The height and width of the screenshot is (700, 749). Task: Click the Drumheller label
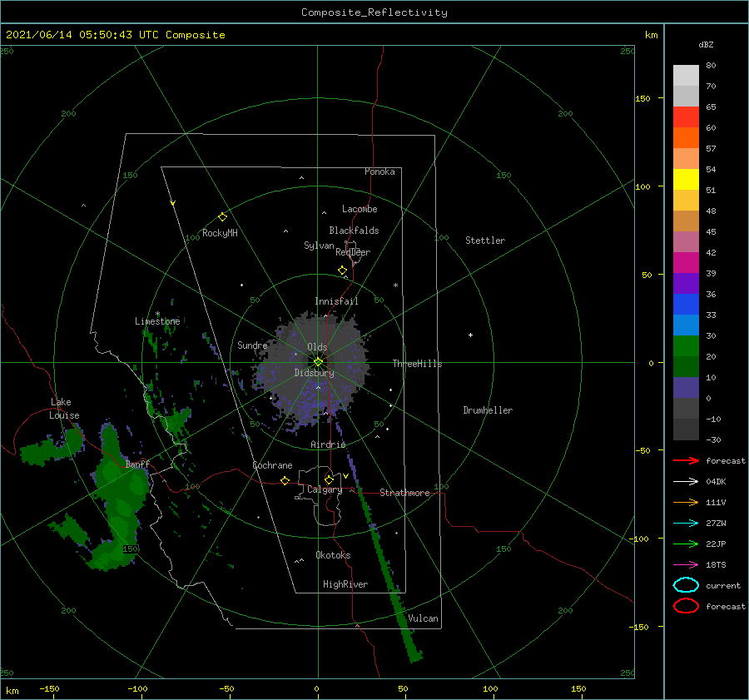[x=487, y=410]
